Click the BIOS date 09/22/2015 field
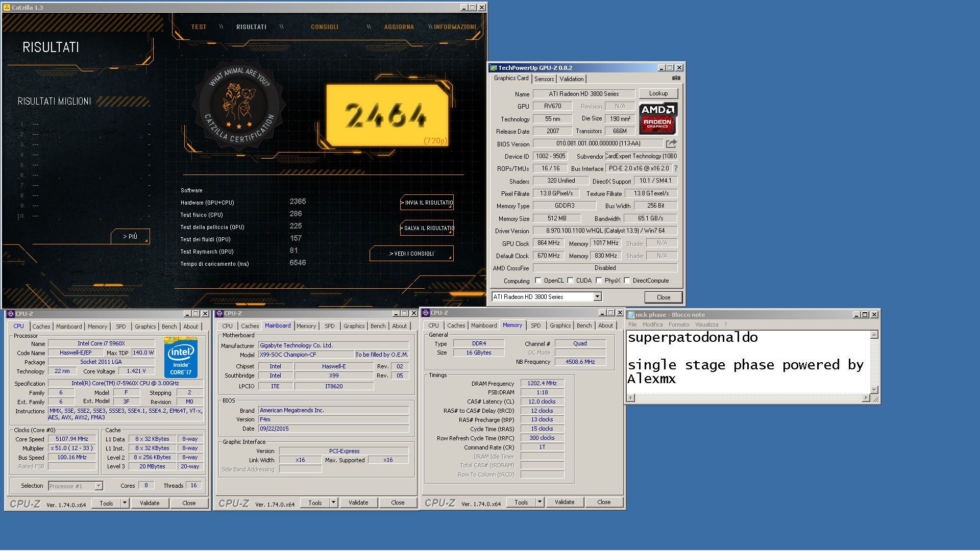 pos(334,429)
